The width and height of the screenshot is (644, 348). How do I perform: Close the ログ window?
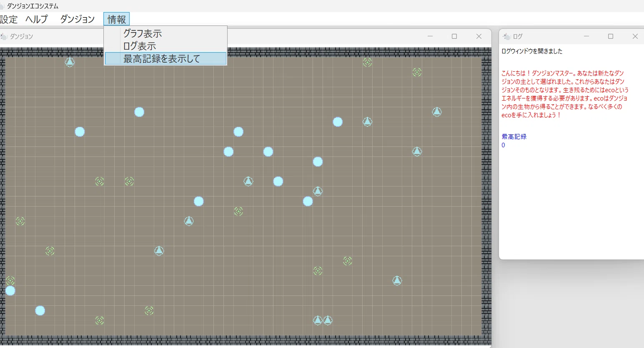pos(635,36)
